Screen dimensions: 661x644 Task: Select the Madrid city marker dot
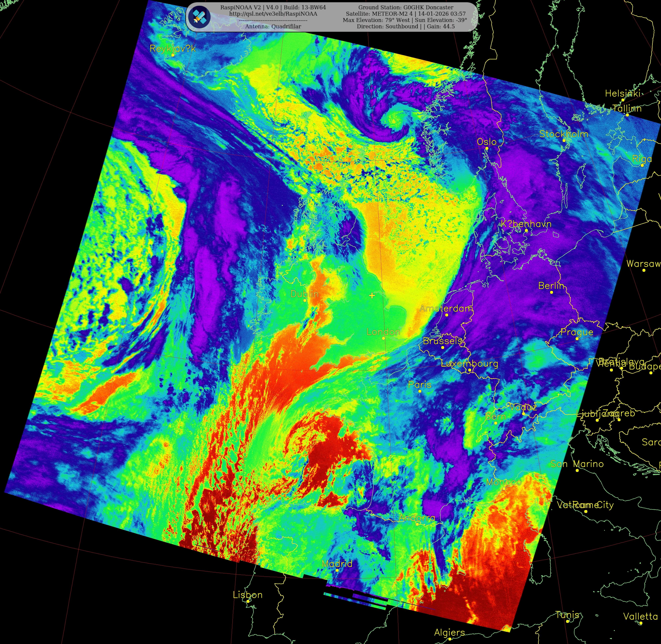tap(337, 570)
